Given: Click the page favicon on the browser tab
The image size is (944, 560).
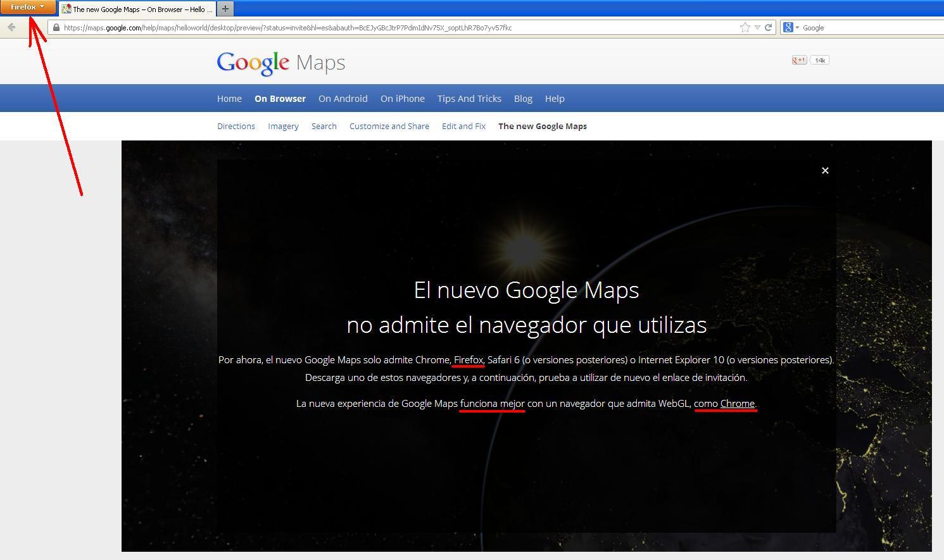Looking at the screenshot, I should coord(65,8).
